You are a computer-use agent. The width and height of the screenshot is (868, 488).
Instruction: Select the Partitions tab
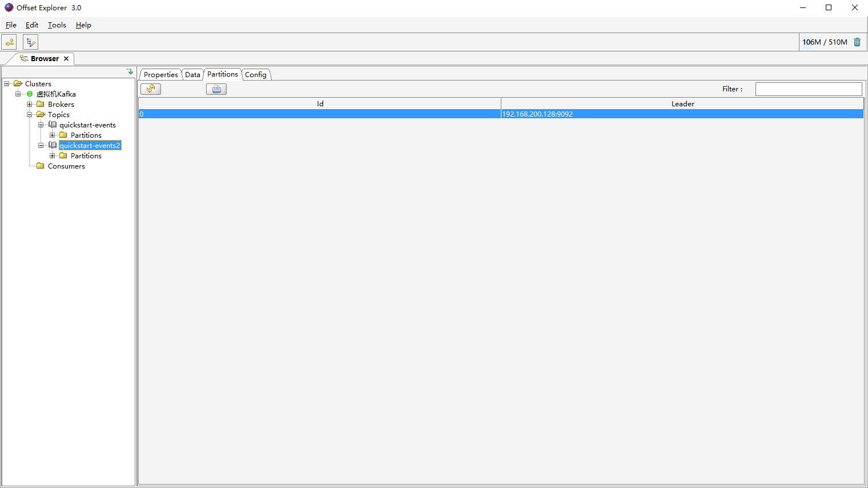click(x=223, y=74)
